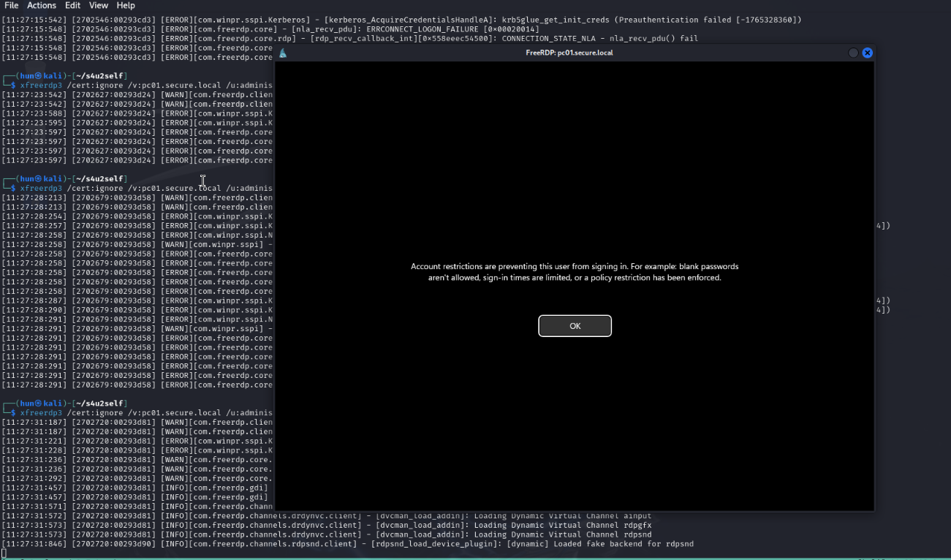
Task: Open the View menu
Action: pyautogui.click(x=99, y=5)
